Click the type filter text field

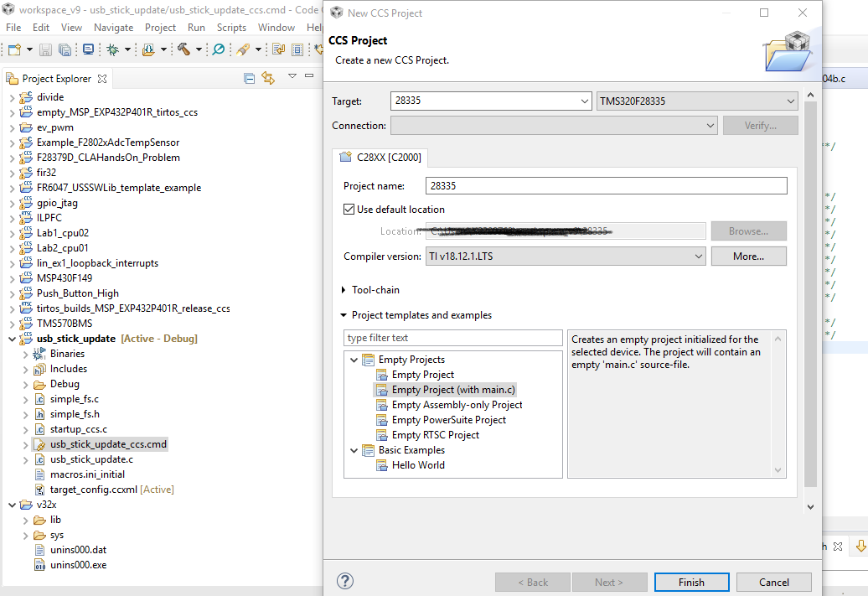[x=452, y=338]
